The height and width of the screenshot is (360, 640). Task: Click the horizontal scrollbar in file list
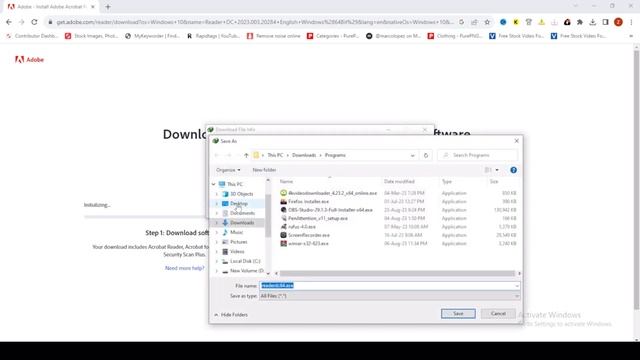(397, 273)
